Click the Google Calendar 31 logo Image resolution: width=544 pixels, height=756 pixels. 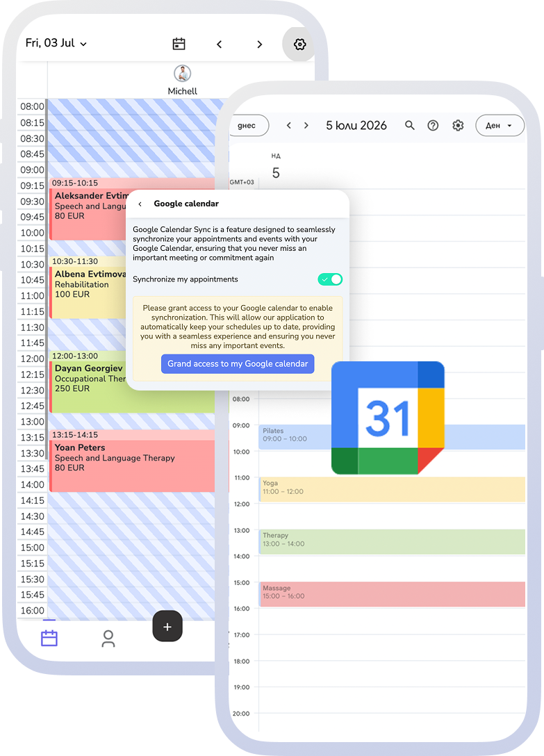click(388, 418)
